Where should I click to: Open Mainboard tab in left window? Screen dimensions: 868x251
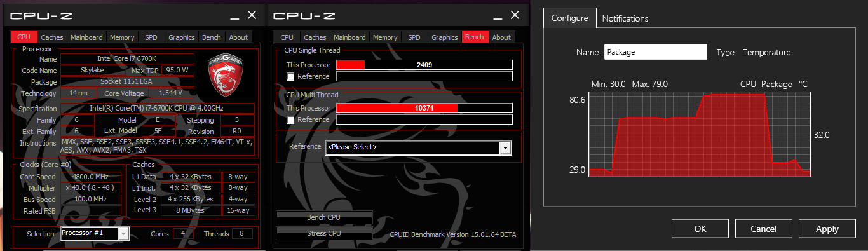coord(86,37)
